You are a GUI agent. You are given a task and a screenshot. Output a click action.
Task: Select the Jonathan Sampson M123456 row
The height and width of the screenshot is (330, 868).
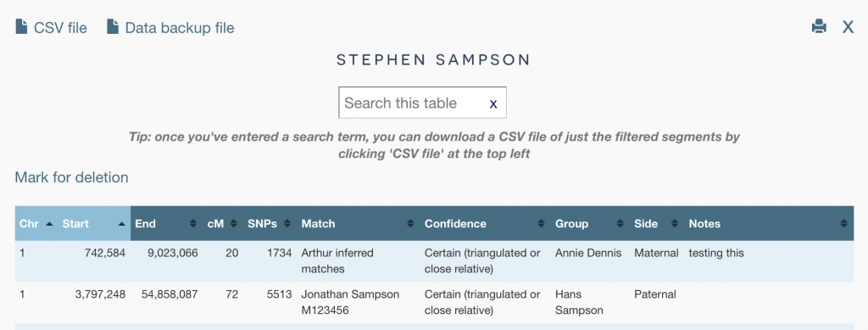click(x=434, y=302)
